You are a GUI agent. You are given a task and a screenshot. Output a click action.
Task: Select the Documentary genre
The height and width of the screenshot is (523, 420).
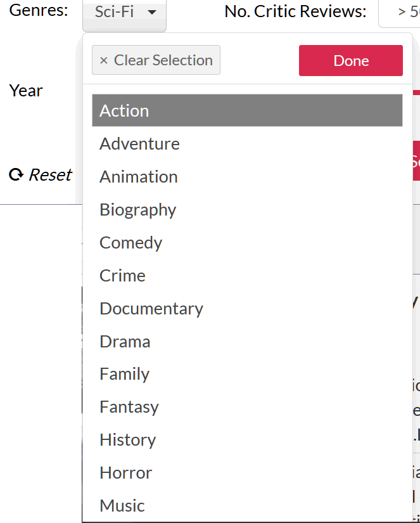tap(247, 309)
